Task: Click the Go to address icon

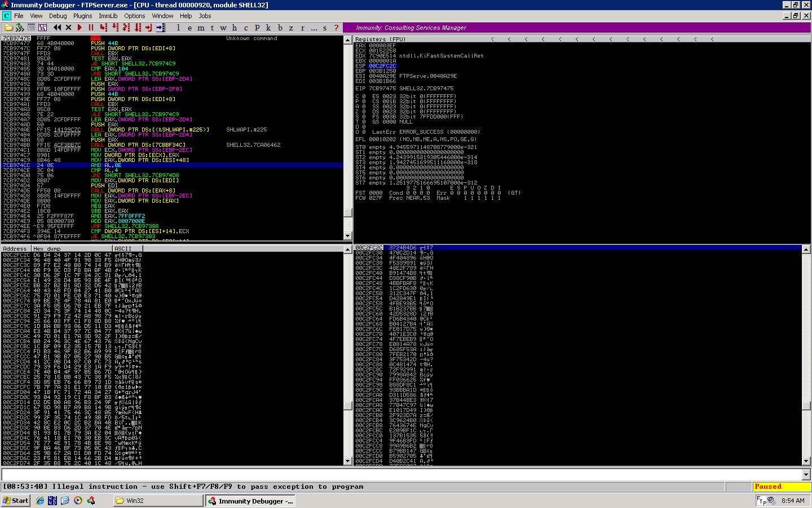Action: tap(161, 28)
